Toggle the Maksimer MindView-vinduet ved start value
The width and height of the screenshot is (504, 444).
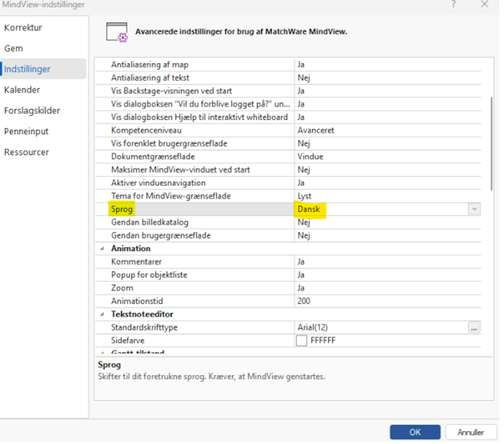click(304, 170)
